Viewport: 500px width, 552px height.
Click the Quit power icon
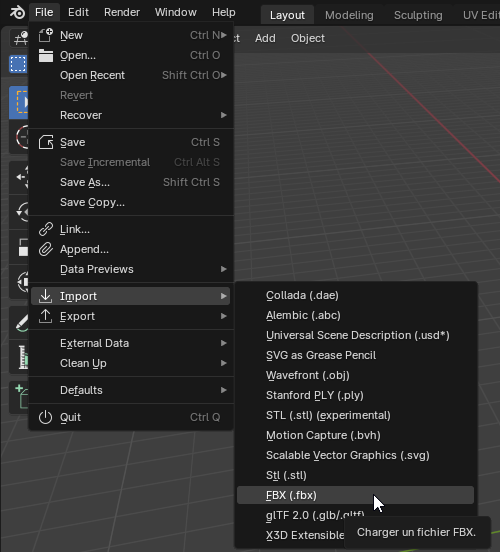pos(45,417)
